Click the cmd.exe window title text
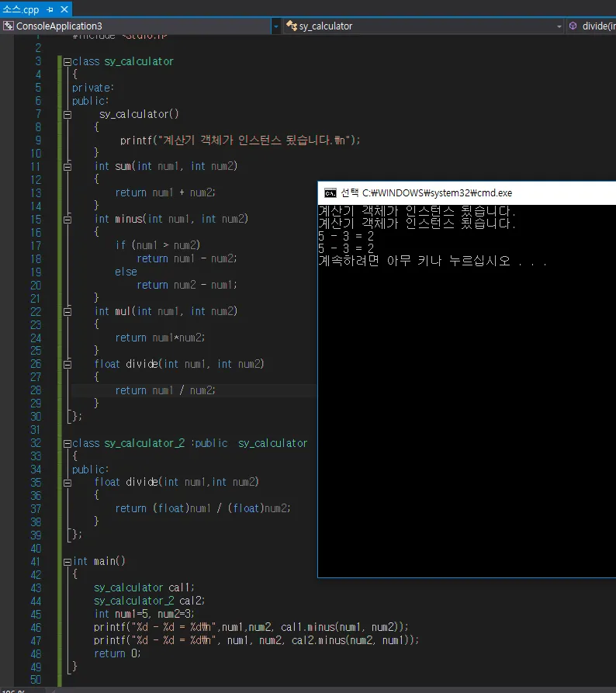The height and width of the screenshot is (693, 616). pyautogui.click(x=427, y=193)
